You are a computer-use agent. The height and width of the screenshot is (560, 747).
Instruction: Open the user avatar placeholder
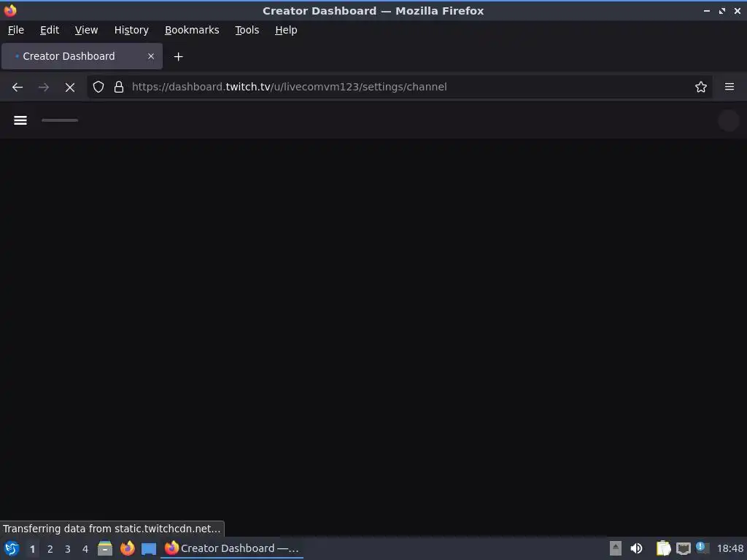click(729, 120)
